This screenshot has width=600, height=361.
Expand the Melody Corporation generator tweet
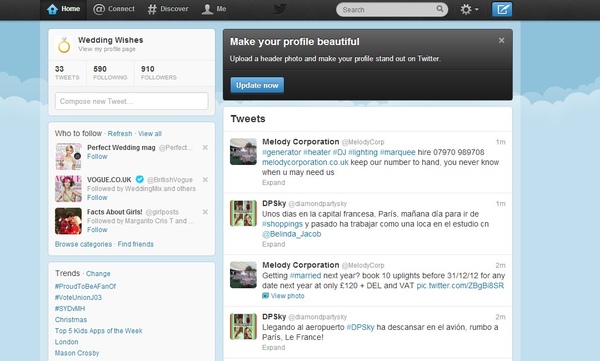pyautogui.click(x=274, y=183)
